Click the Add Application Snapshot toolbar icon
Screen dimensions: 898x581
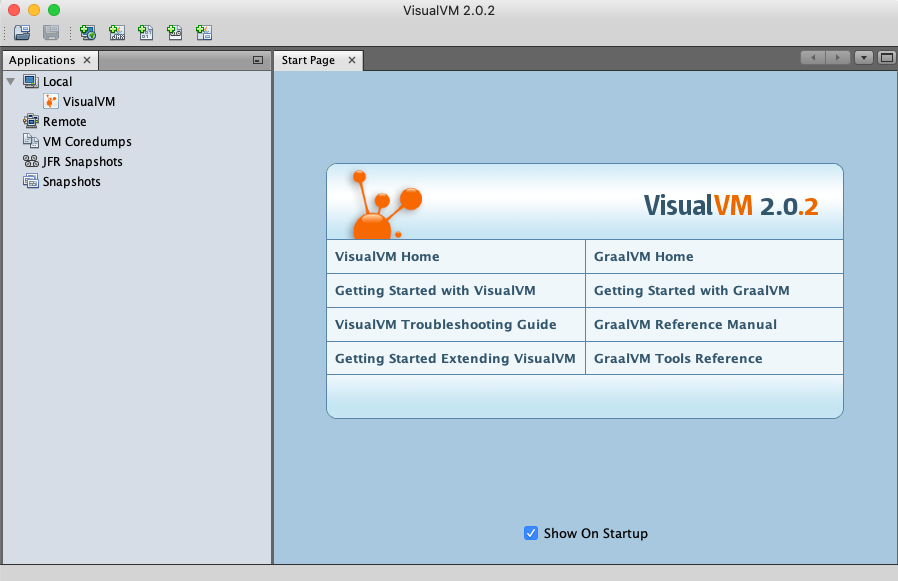[x=204, y=33]
